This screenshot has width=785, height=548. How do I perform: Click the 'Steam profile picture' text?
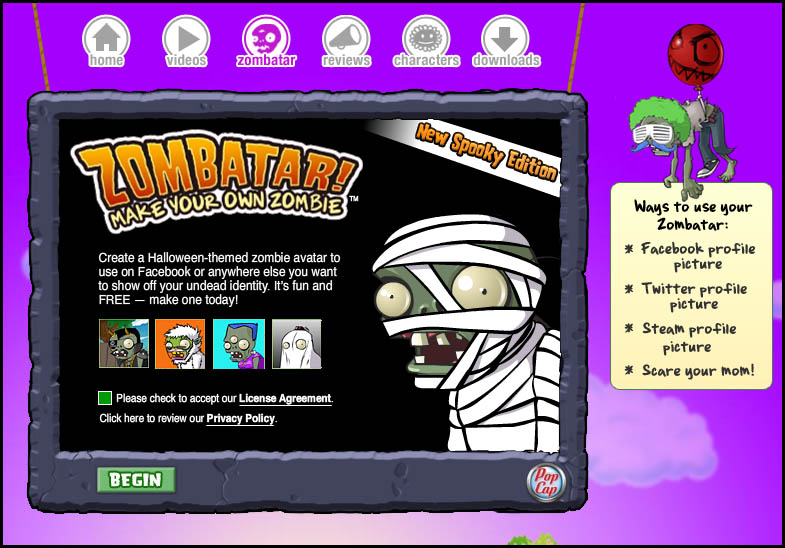coord(688,338)
